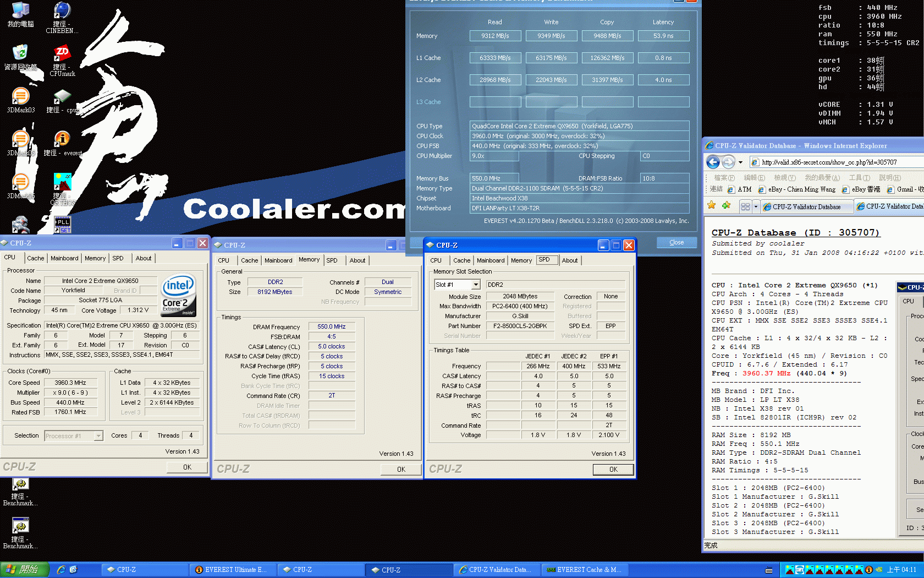Open the 工具(T) menu in IE
924x578 pixels.
point(859,178)
